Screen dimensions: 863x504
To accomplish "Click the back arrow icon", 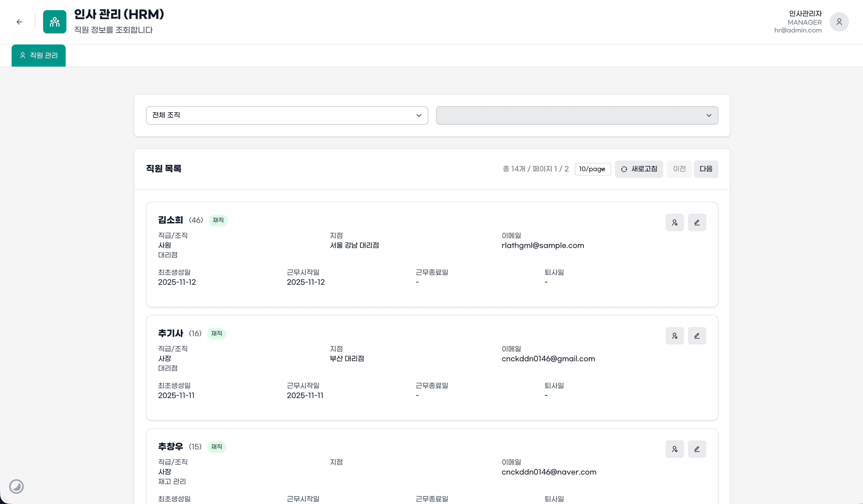I will (20, 22).
